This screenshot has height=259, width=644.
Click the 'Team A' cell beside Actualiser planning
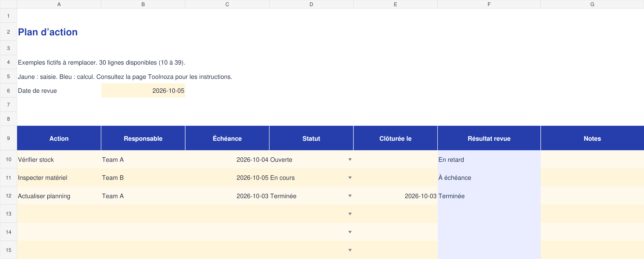click(143, 196)
